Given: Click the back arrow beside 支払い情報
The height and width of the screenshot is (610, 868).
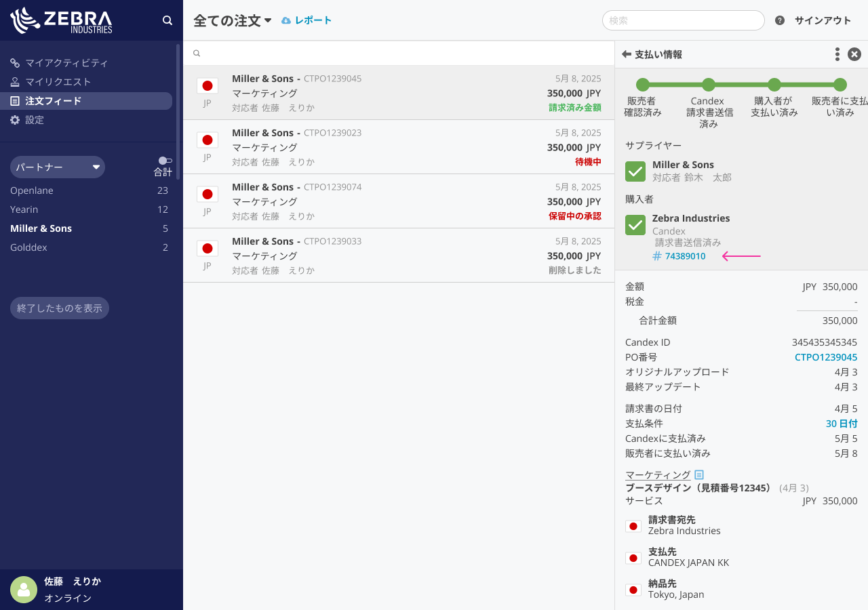Looking at the screenshot, I should [x=626, y=54].
